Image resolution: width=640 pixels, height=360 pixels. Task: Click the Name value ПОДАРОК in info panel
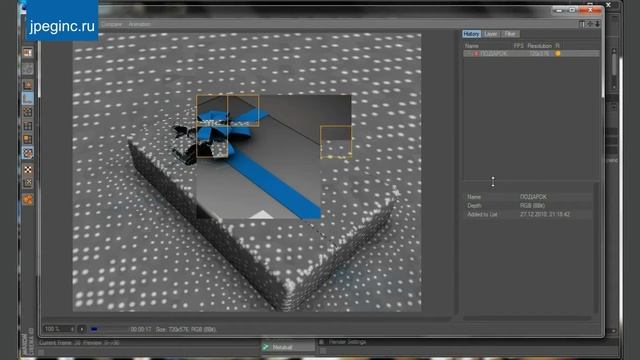tap(533, 197)
